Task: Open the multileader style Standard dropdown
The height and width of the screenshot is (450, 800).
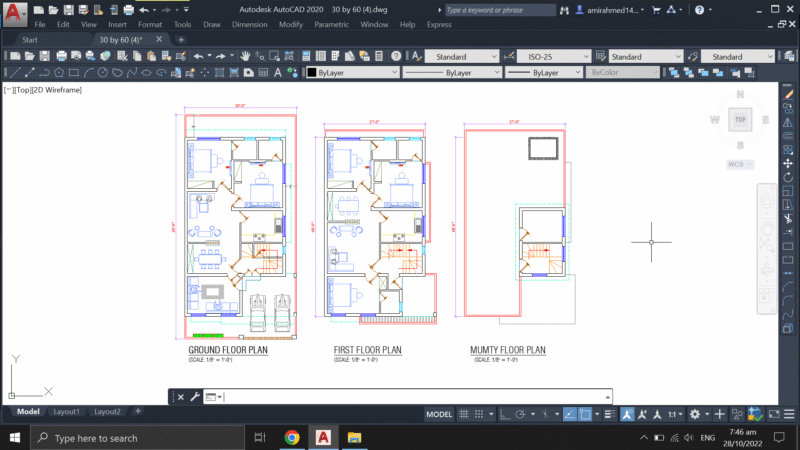Action: point(738,57)
